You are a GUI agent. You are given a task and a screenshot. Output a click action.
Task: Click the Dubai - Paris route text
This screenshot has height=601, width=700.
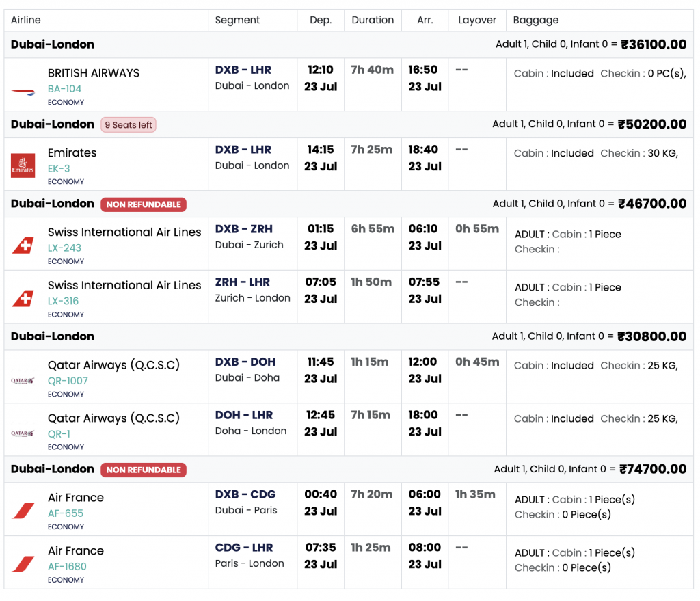pos(246,510)
